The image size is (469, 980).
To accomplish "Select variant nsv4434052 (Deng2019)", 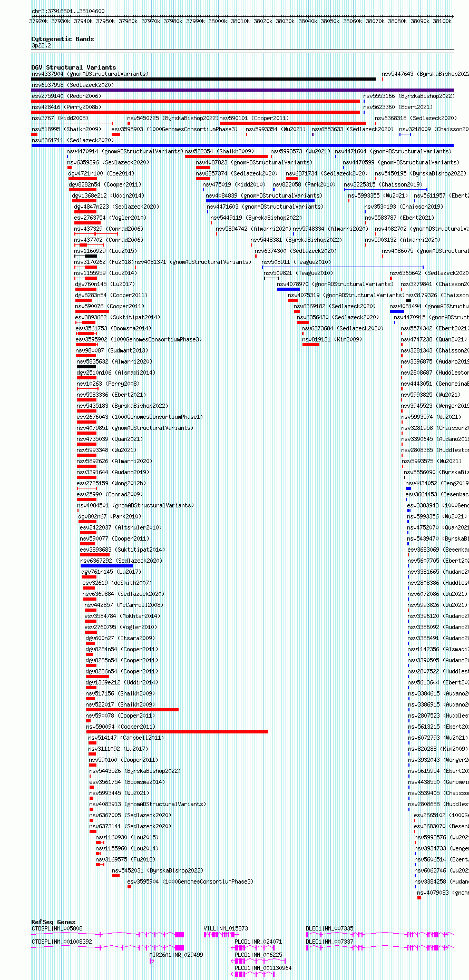I will click(437, 483).
